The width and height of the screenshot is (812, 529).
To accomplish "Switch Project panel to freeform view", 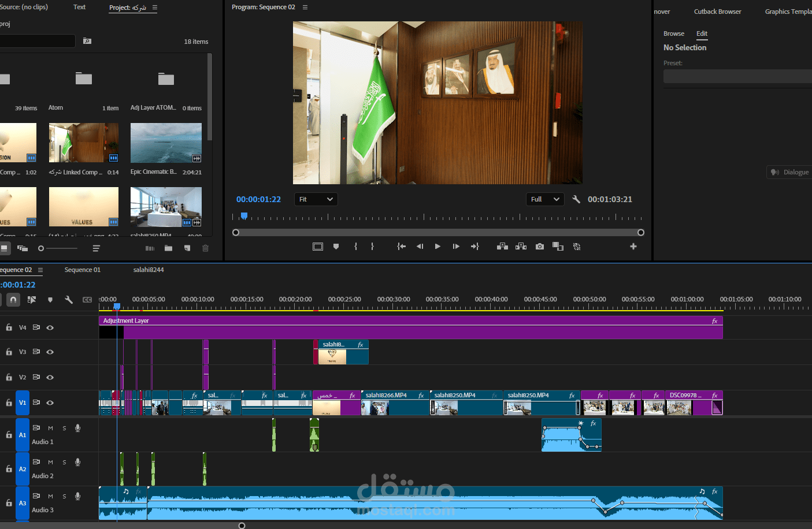I will coord(23,248).
